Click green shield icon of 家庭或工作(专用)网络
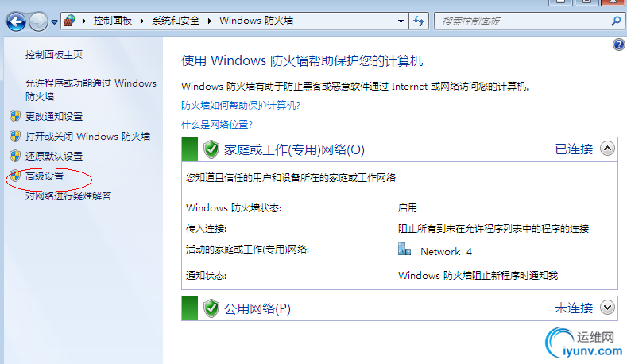The height and width of the screenshot is (364, 627). [211, 149]
